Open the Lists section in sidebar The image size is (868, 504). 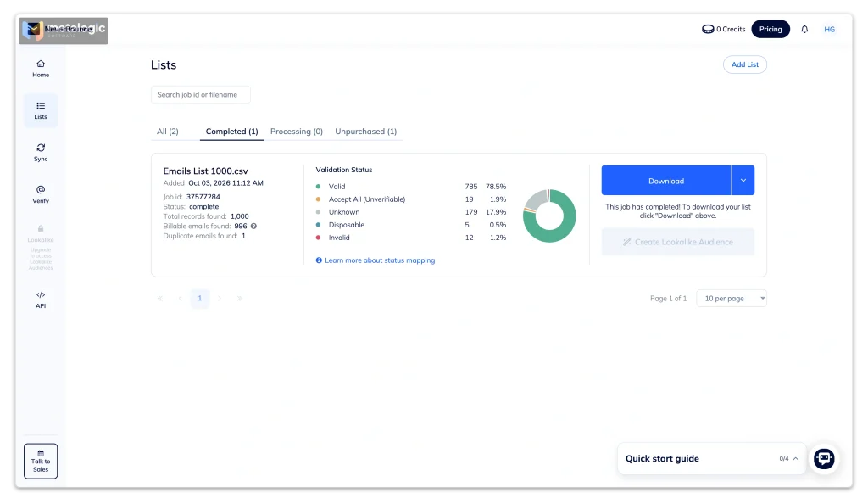[41, 111]
